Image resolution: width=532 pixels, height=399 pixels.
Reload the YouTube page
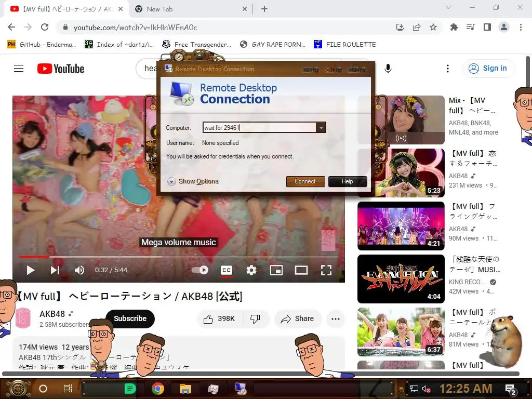pyautogui.click(x=45, y=27)
